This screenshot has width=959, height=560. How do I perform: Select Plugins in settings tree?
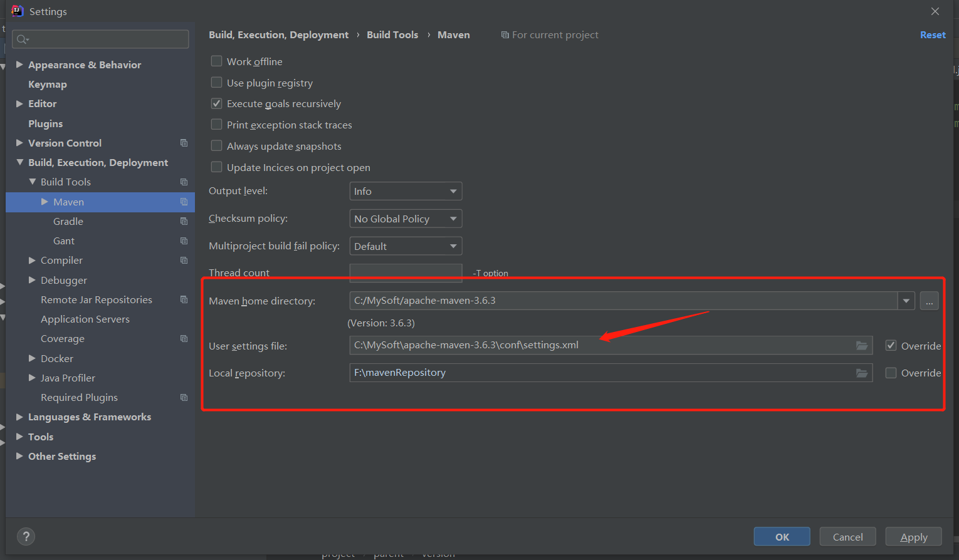pyautogui.click(x=46, y=123)
